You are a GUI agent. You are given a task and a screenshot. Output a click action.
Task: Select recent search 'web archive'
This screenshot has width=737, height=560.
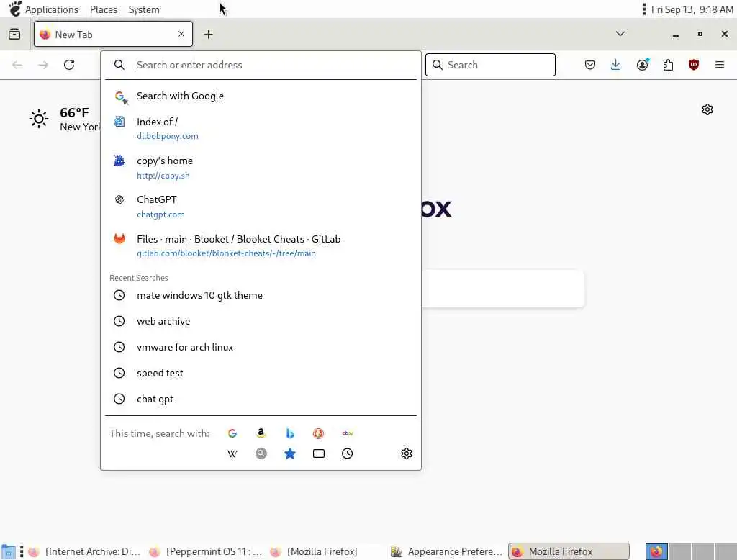(261, 321)
